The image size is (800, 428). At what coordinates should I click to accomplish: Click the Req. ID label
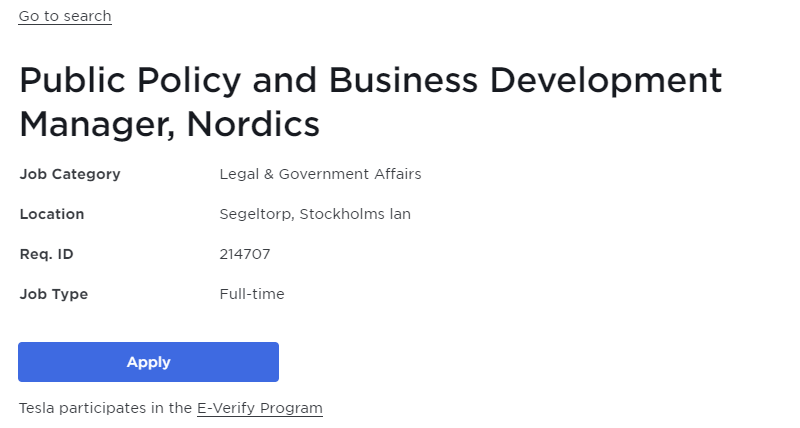pyautogui.click(x=47, y=254)
